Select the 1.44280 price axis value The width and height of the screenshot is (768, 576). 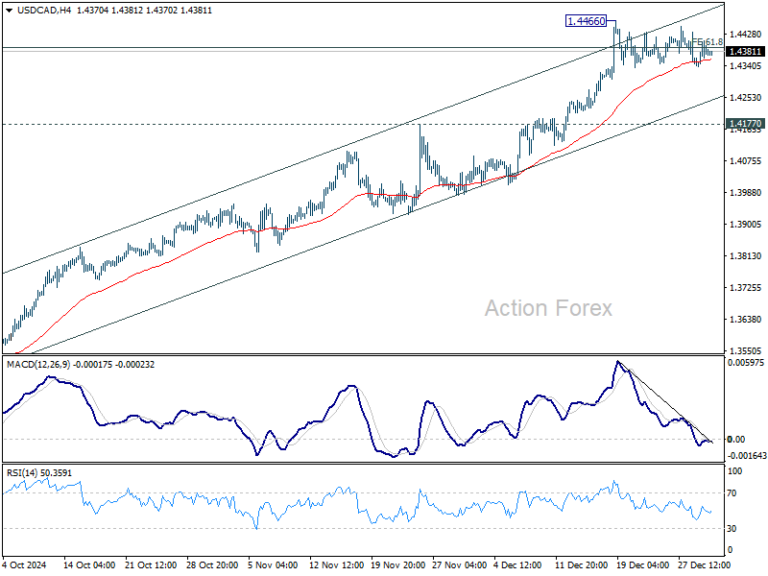pos(745,34)
